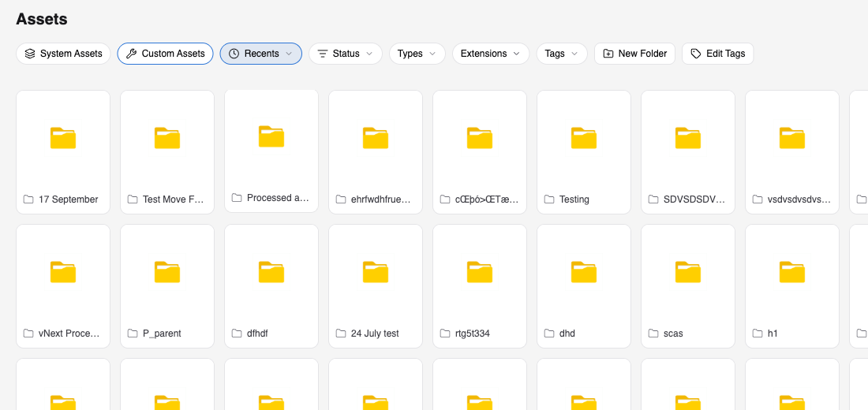Click the Custom Assets wrench icon
This screenshot has height=410, width=868.
click(131, 54)
